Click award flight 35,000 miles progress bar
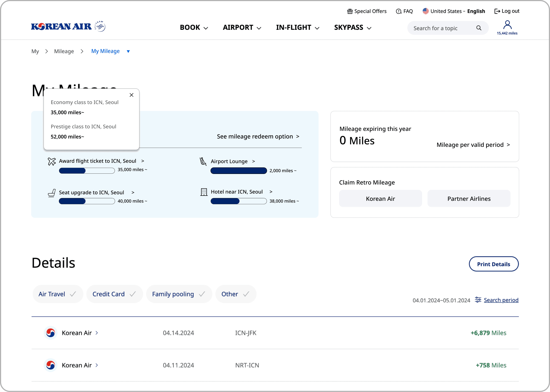Viewport: 550px width, 392px height. (x=87, y=171)
